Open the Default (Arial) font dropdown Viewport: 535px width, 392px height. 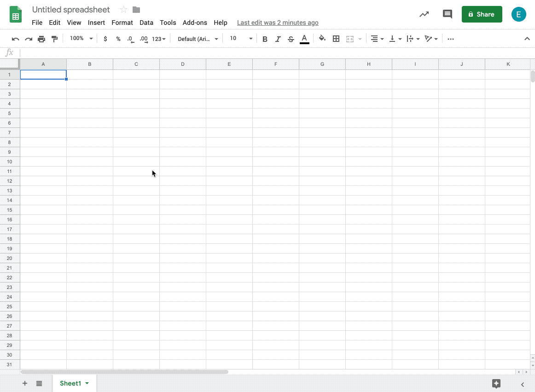pos(198,39)
